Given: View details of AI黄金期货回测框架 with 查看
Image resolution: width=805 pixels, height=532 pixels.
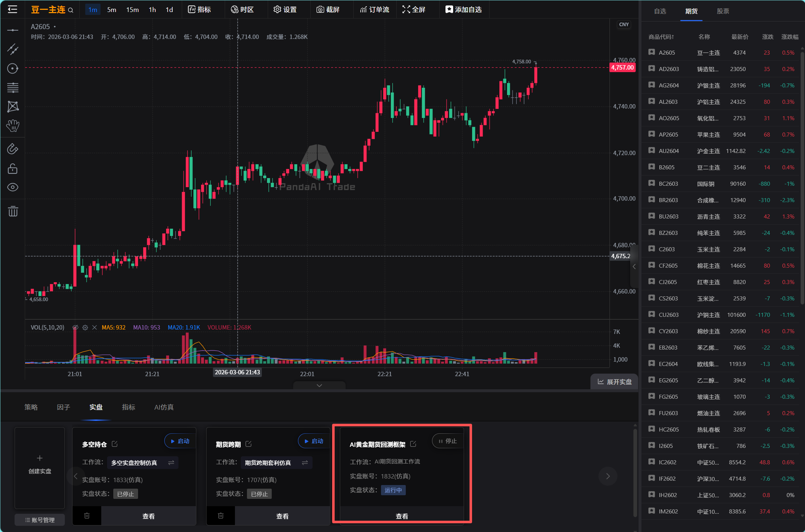Looking at the screenshot, I should 402,516.
